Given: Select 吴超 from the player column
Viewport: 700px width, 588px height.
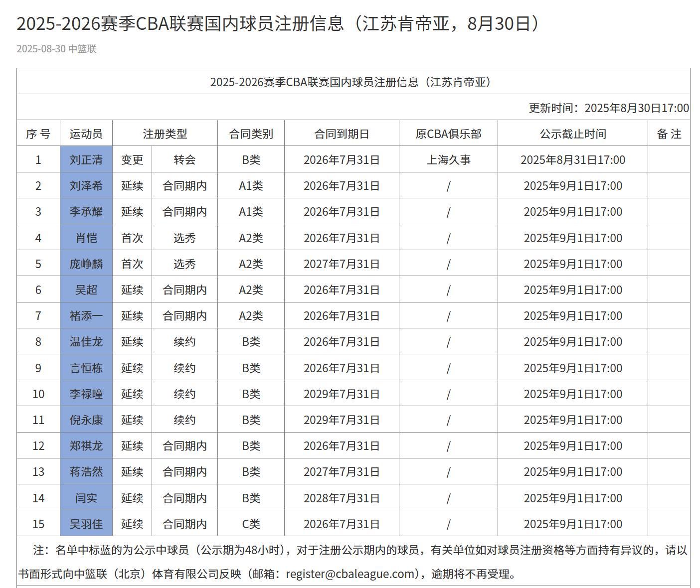Looking at the screenshot, I should click(86, 290).
